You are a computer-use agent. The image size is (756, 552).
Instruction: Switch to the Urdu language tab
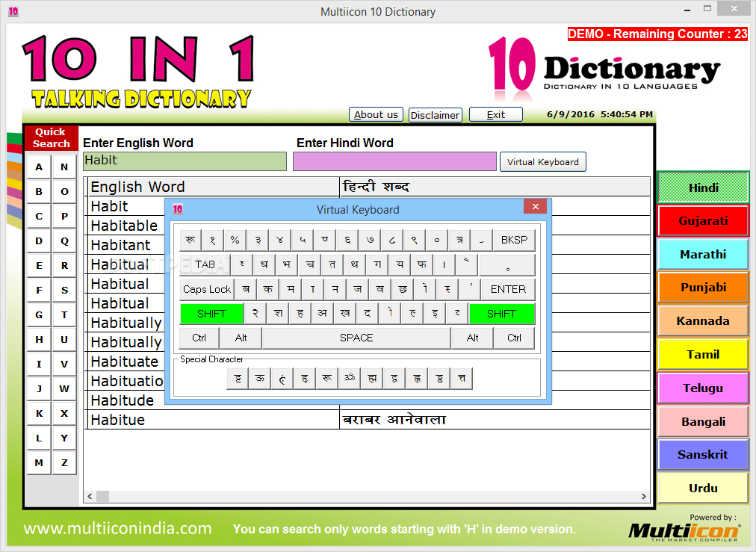703,488
